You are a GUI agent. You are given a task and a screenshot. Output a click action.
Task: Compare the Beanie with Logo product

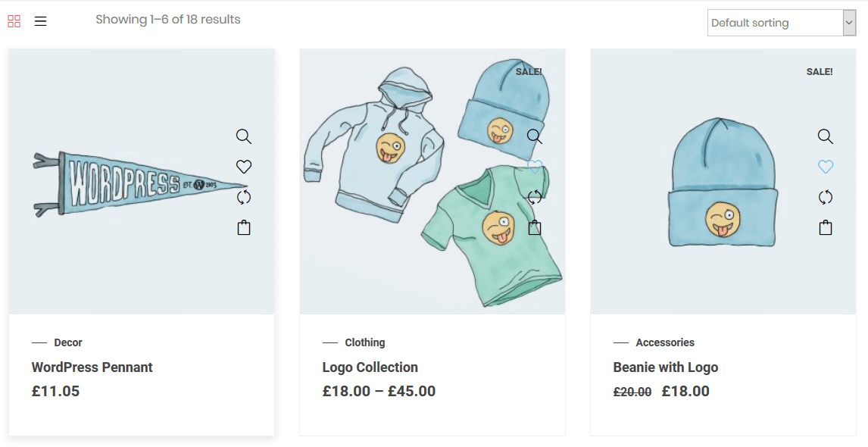(x=826, y=197)
